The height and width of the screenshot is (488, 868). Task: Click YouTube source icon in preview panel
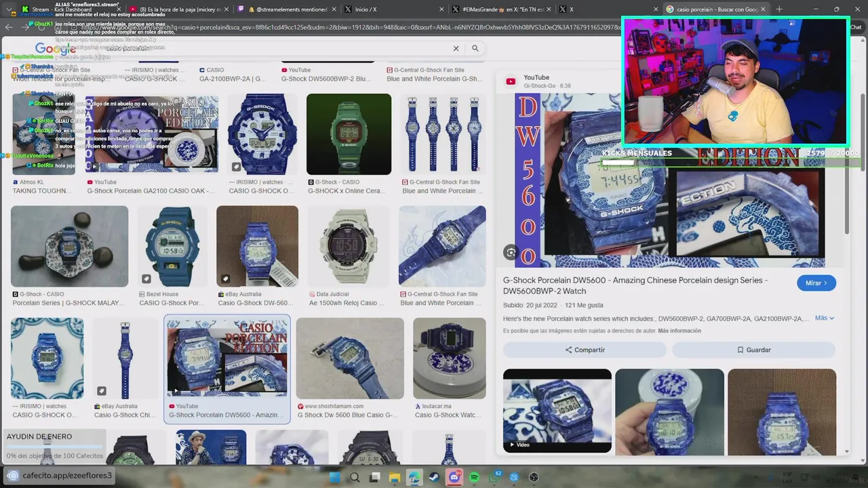coord(511,81)
